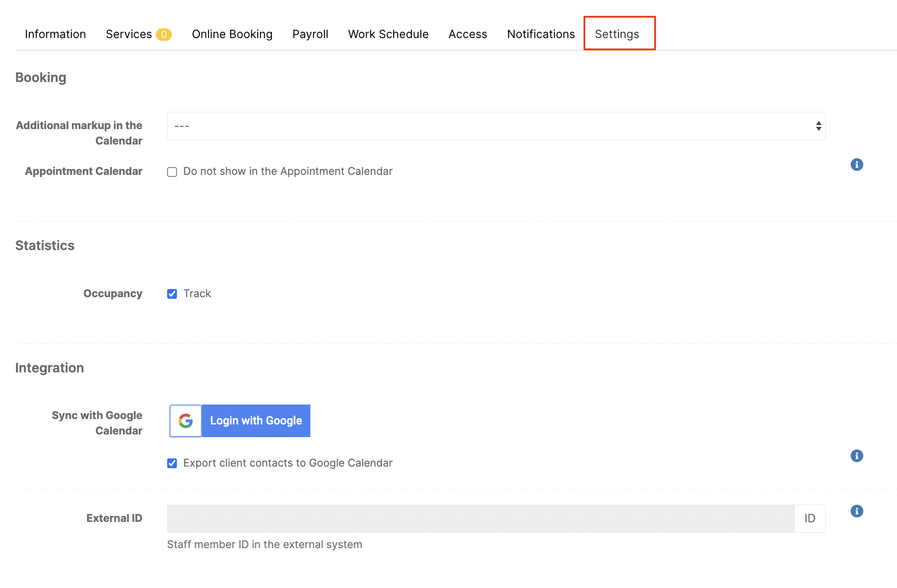Image resolution: width=897 pixels, height=588 pixels.
Task: Switch to the Information tab
Action: 55,34
